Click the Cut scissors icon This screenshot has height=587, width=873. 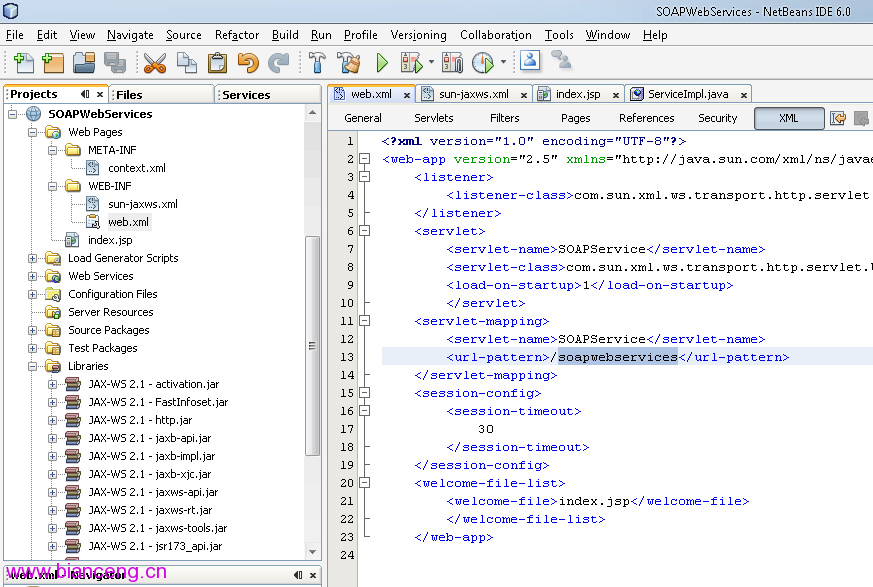click(155, 62)
